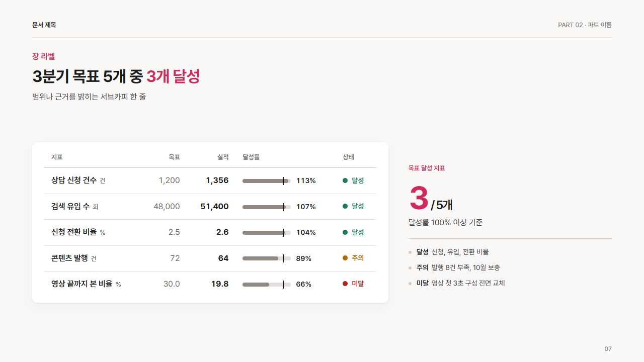The height and width of the screenshot is (362, 644).
Task: Click the target value 1,200
Action: [169, 180]
